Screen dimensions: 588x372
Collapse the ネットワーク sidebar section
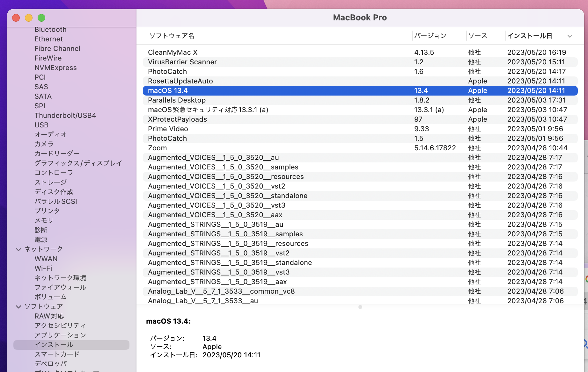[18, 249]
